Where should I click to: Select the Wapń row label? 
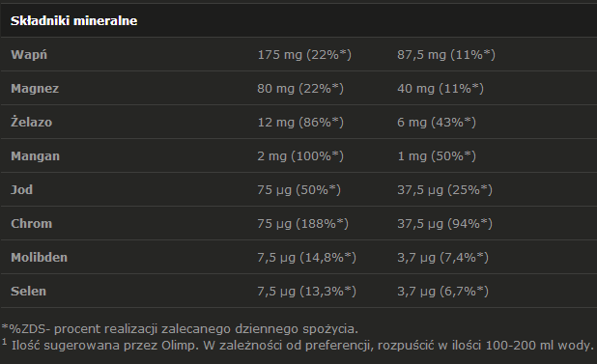(x=29, y=55)
